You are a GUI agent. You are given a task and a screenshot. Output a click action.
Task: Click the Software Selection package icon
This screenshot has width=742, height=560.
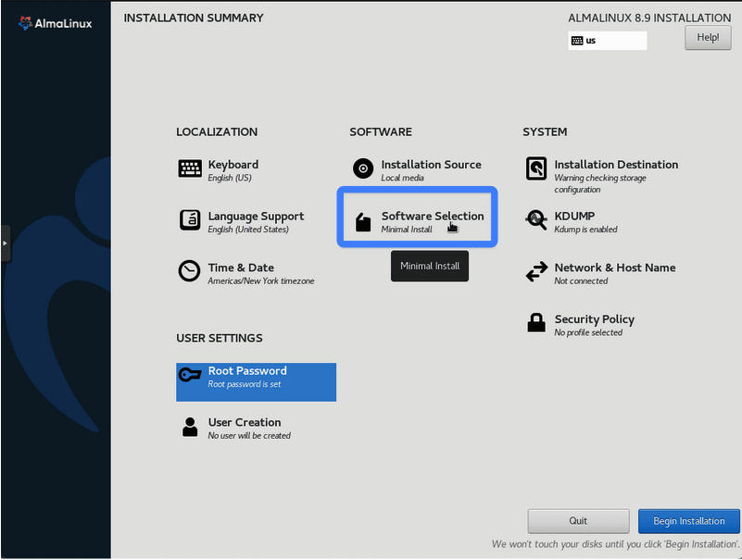tap(363, 222)
